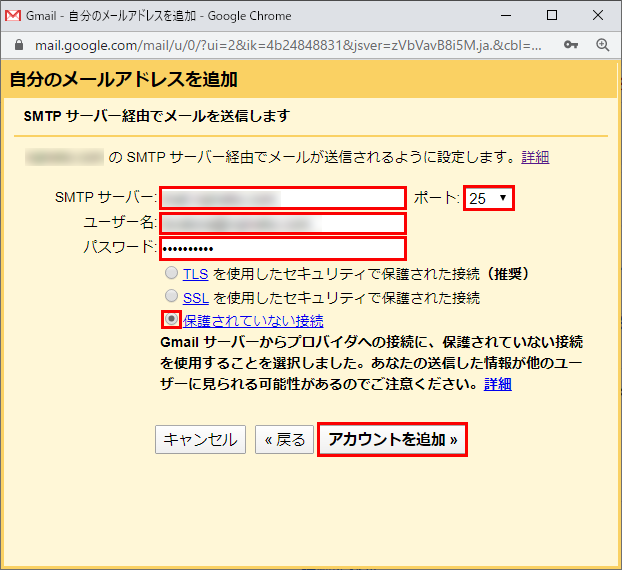622x570 pixels.
Task: Click the padlock icon in address bar
Action: [x=17, y=45]
